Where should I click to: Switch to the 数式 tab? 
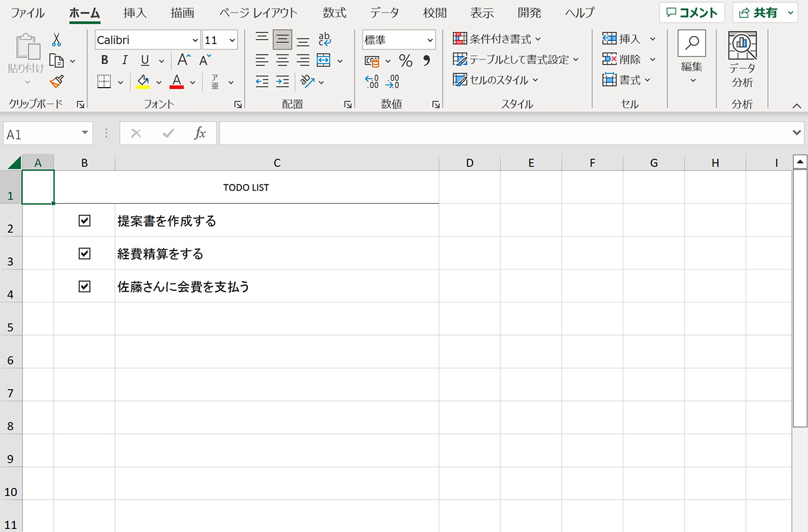[x=334, y=12]
